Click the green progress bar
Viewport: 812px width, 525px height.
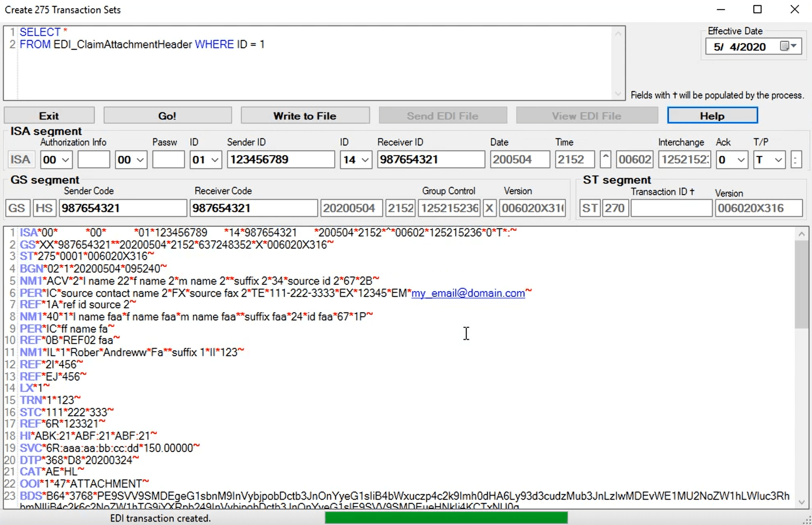point(446,518)
